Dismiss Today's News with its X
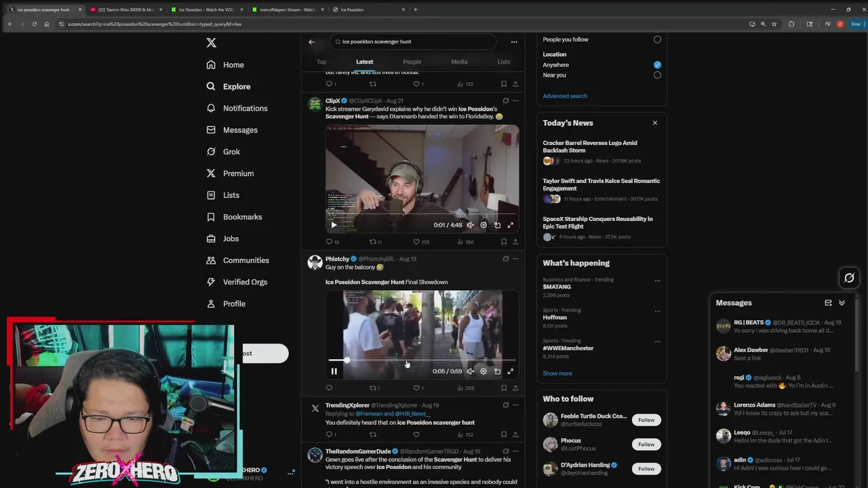This screenshot has height=488, width=868. coord(655,123)
